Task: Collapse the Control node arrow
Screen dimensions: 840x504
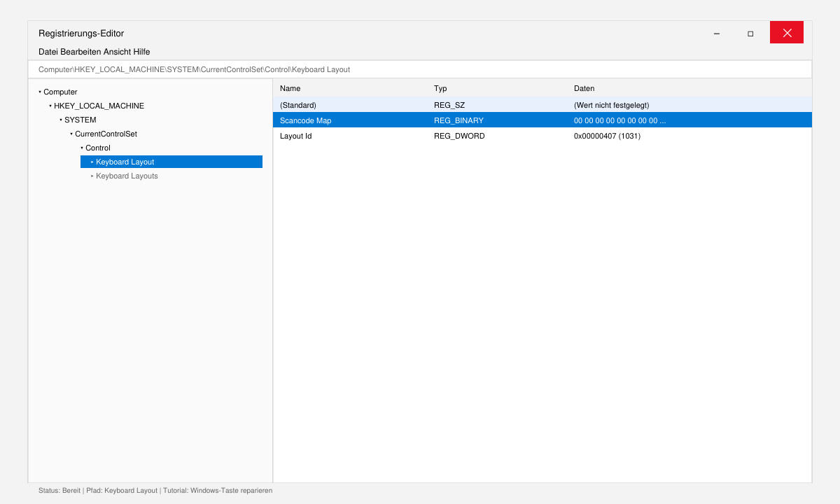Action: pos(82,148)
